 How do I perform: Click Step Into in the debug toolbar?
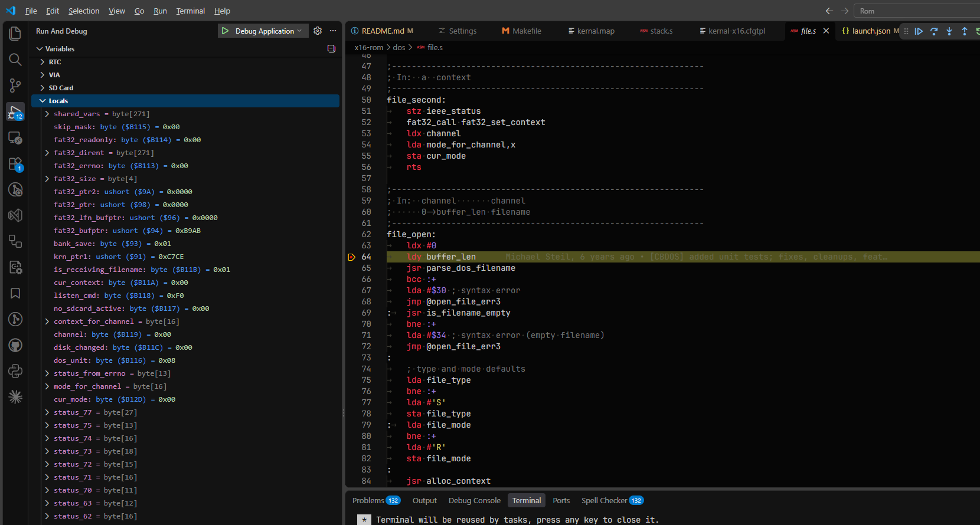tap(949, 31)
